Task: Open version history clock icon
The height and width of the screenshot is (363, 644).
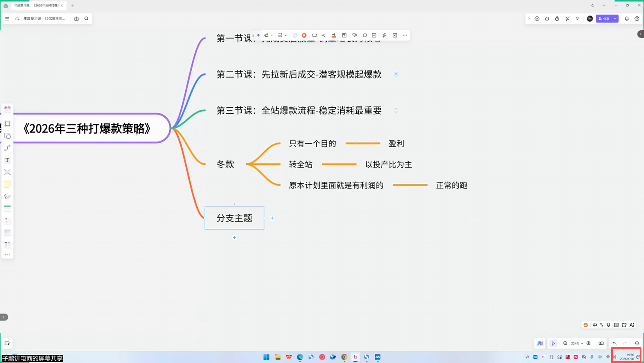Action: 637,344
